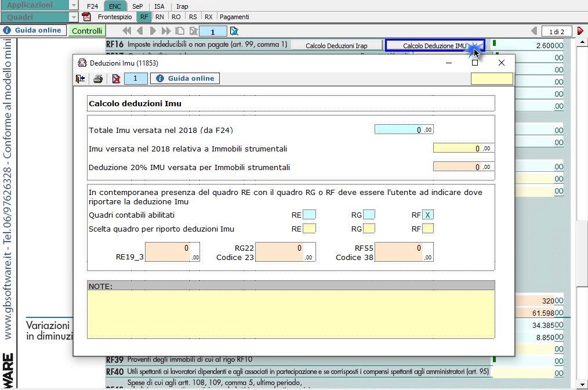Toggle RE box in 'Quadri contabili abilitati' row

tap(310, 215)
